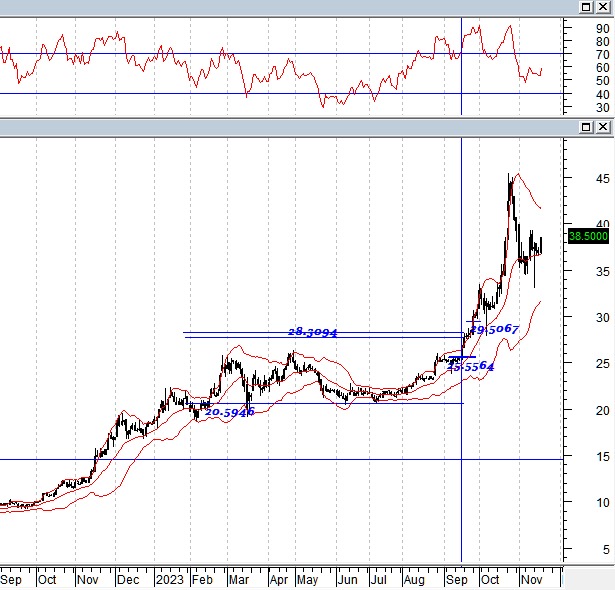The width and height of the screenshot is (615, 590).
Task: Select the 28.3094 level annotation
Action: pyautogui.click(x=314, y=332)
